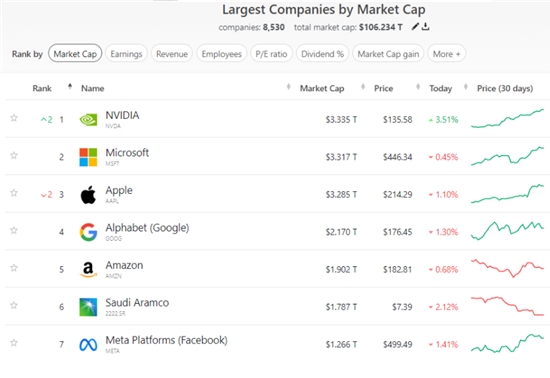Toggle the favorite star for NVIDIA
550x378 pixels.
14,118
